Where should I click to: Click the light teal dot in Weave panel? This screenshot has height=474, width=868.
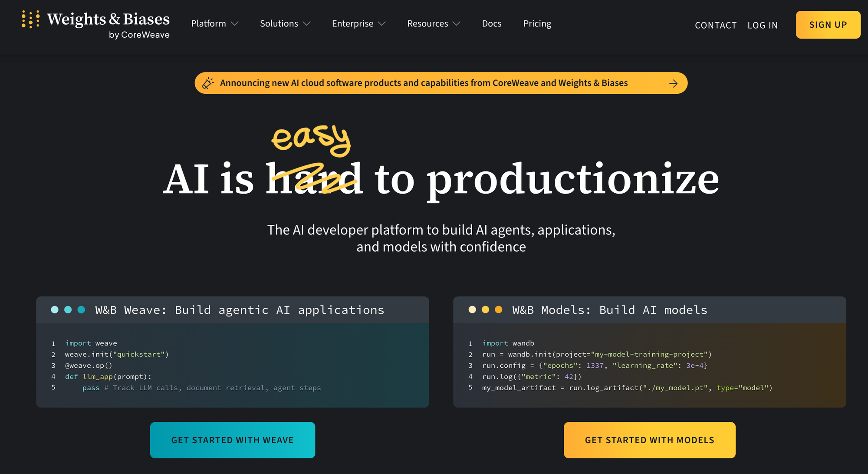(x=55, y=309)
